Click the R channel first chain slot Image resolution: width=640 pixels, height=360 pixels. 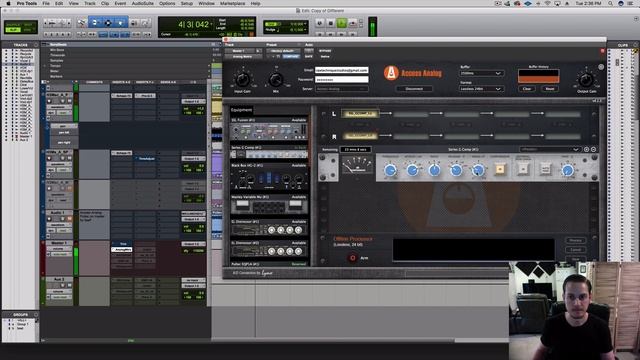360,136
